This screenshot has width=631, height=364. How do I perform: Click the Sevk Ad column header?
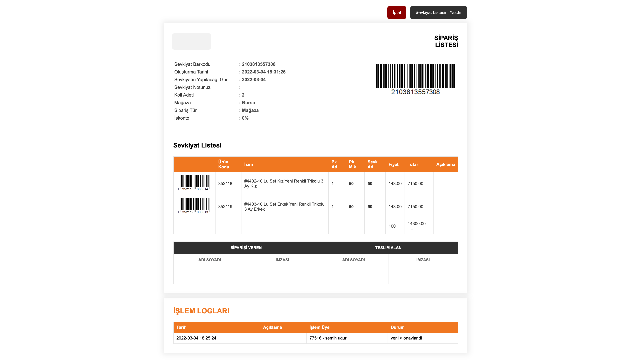(372, 164)
